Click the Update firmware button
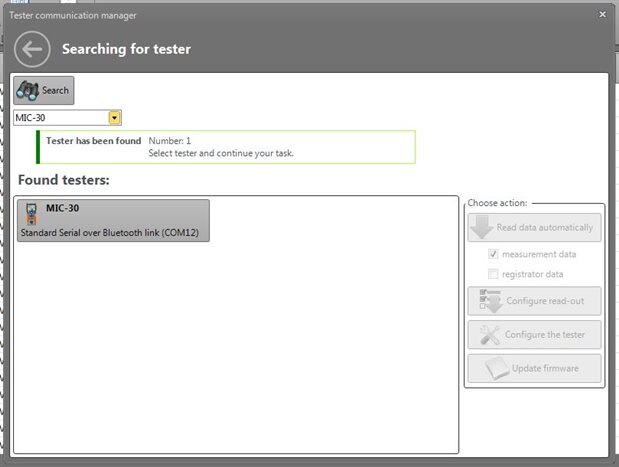The image size is (619, 467). coord(535,369)
